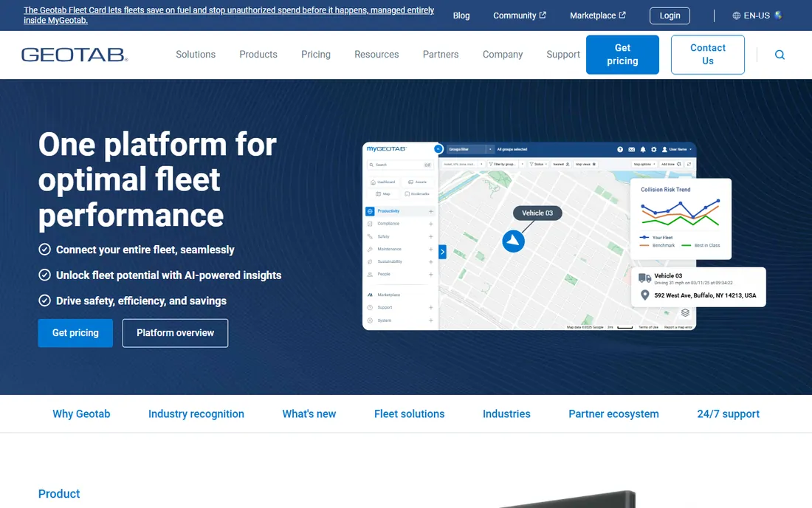812x508 pixels.
Task: Click the Contact Us button
Action: (x=707, y=55)
